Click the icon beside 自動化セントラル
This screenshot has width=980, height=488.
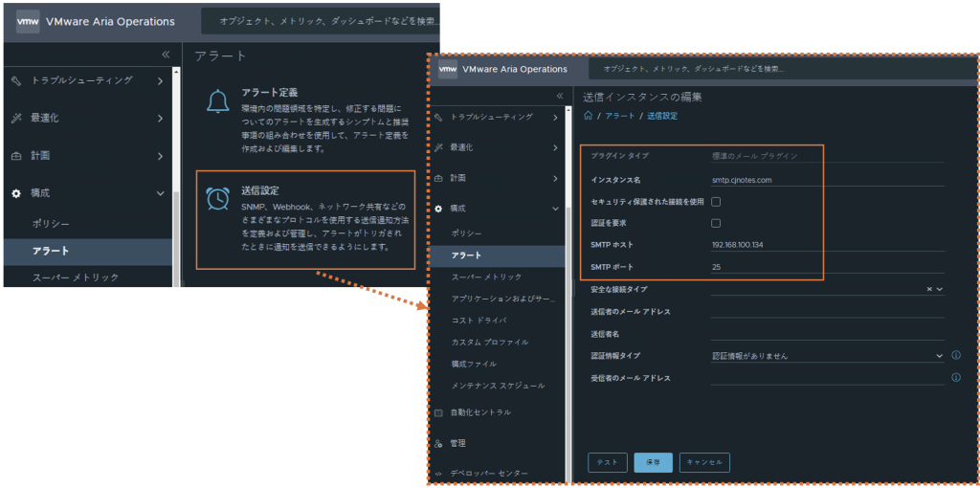[438, 413]
